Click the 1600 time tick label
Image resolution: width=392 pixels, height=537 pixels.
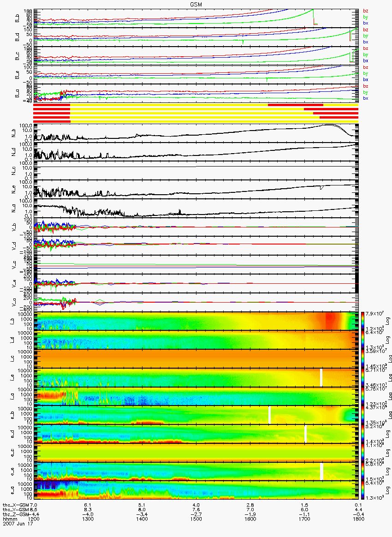(x=250, y=519)
